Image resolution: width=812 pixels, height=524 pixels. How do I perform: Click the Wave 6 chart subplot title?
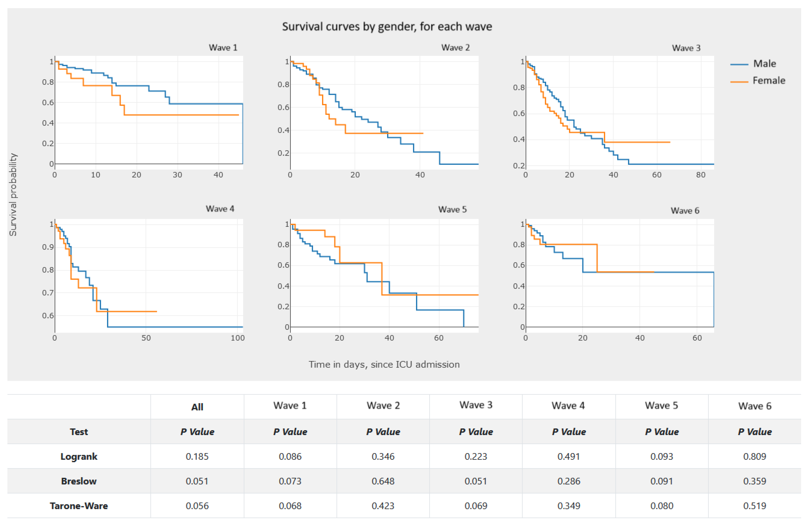(685, 211)
